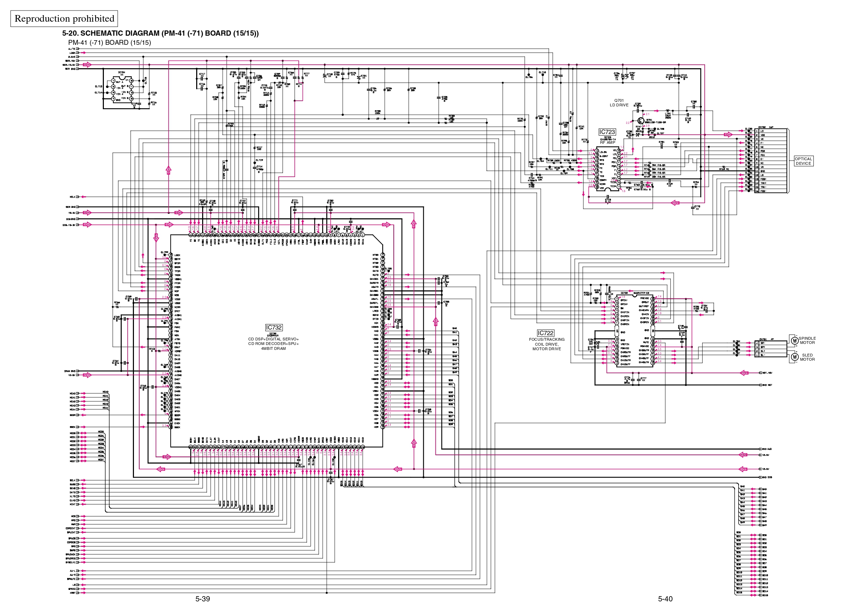Image resolution: width=868 pixels, height=614 pixels.
Task: Click the 'DRAM GND' signal label
Action: pyautogui.click(x=70, y=372)
